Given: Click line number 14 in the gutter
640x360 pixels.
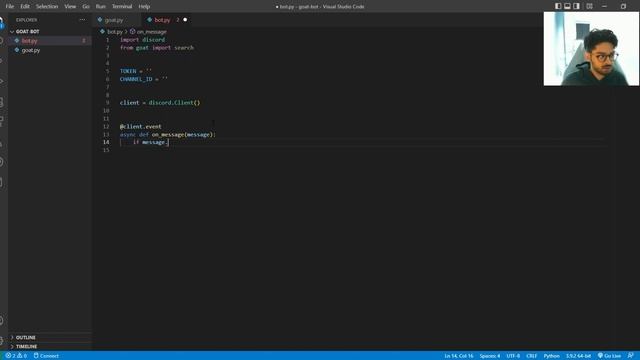Looking at the screenshot, I should click(106, 142).
